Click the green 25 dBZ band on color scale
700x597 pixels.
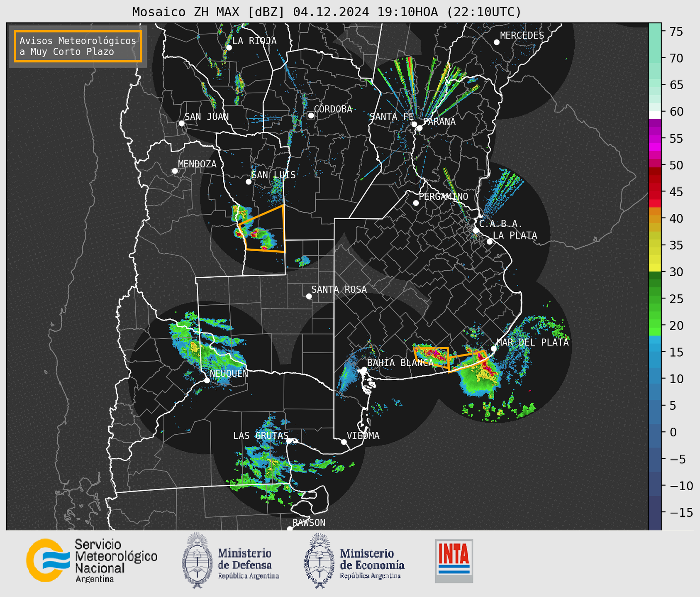tap(655, 299)
